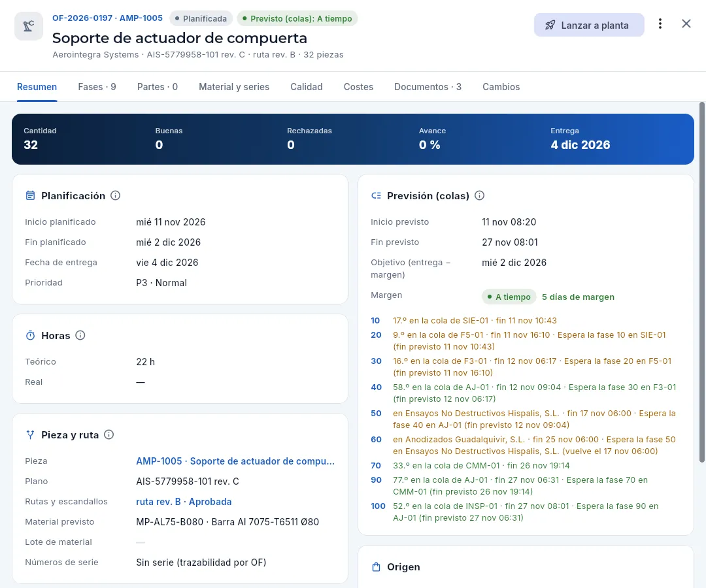The width and height of the screenshot is (706, 588).
Task: Click the A tiempo margin badge
Action: click(509, 297)
